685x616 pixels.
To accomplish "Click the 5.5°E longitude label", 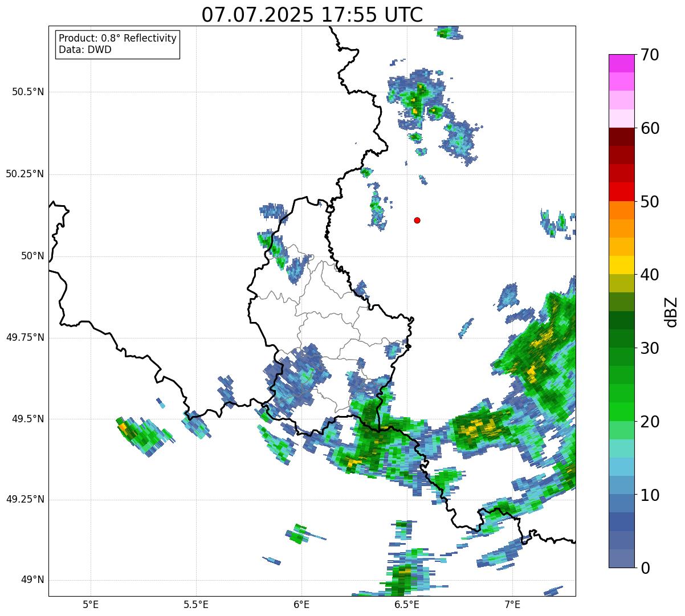I will [x=196, y=604].
